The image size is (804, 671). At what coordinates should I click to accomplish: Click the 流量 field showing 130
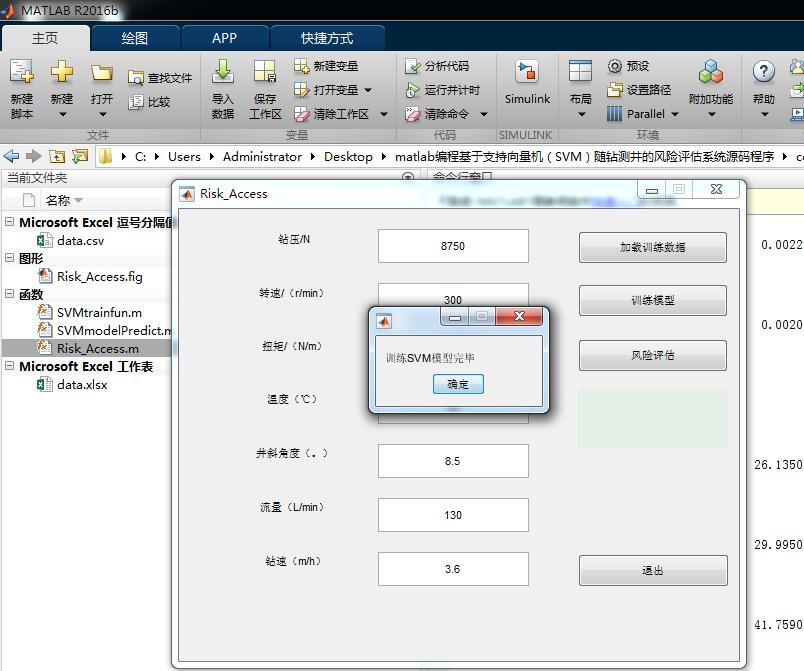click(453, 515)
